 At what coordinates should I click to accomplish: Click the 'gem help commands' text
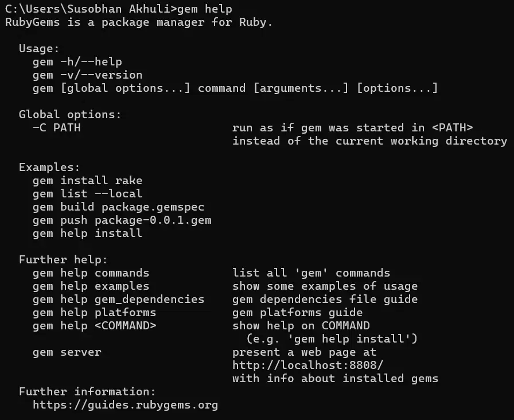pos(91,273)
